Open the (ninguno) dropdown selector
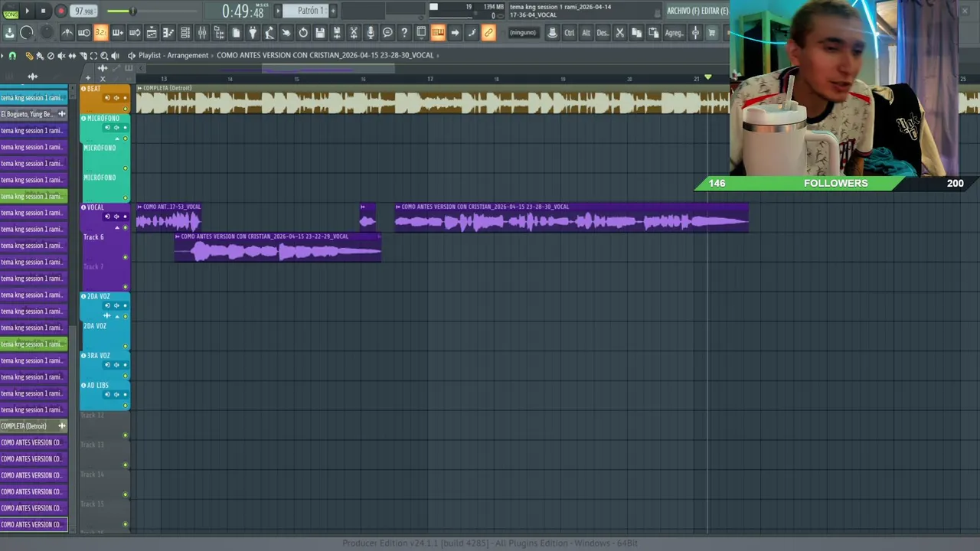Viewport: 980px width, 551px height. coord(523,32)
